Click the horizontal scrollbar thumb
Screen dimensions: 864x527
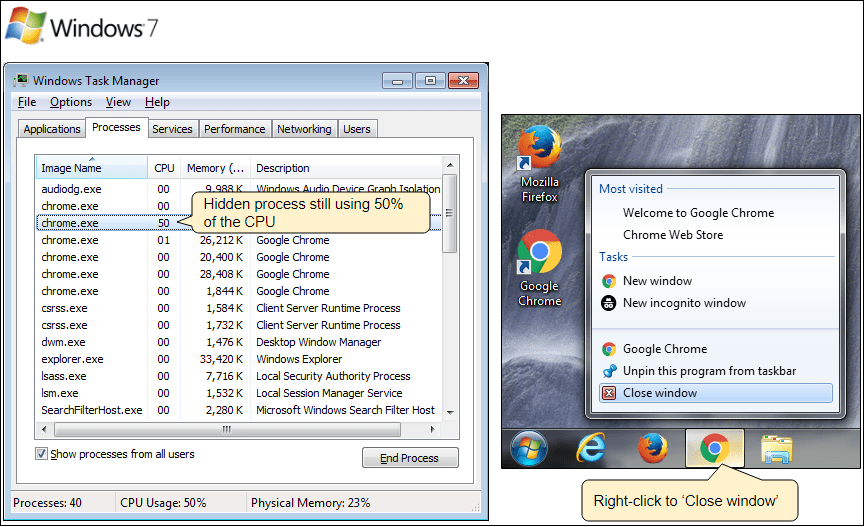tap(227, 429)
